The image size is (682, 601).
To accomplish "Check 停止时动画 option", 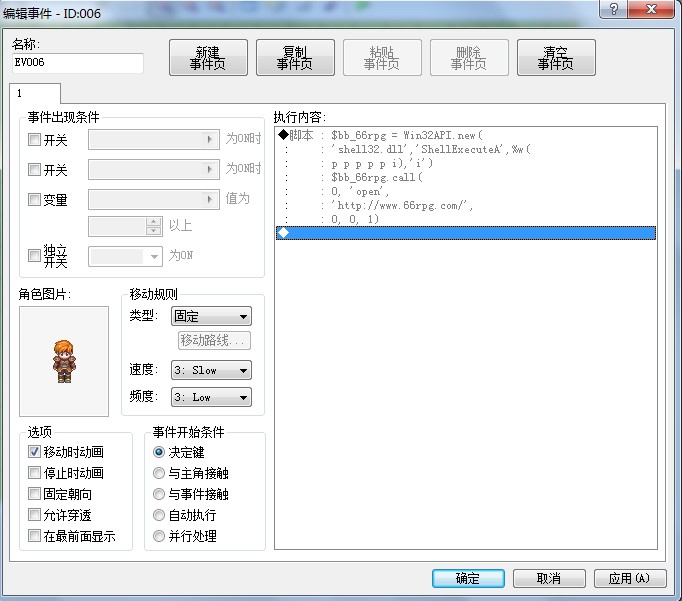I will [x=34, y=473].
